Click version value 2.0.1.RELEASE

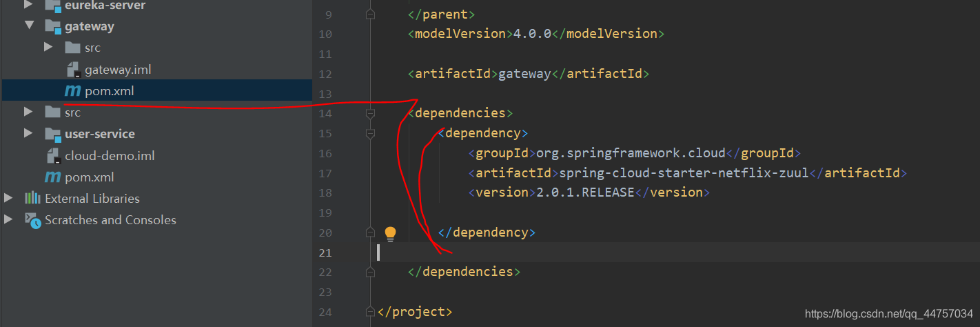coord(585,192)
